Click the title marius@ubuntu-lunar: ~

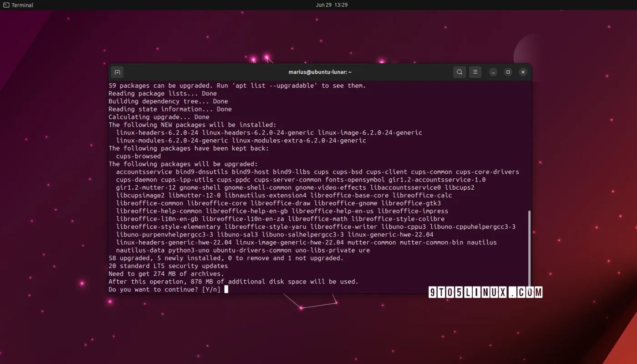click(x=320, y=72)
